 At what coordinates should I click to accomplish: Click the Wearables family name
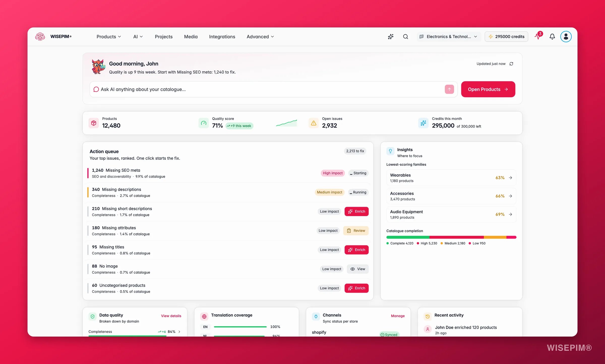click(400, 175)
